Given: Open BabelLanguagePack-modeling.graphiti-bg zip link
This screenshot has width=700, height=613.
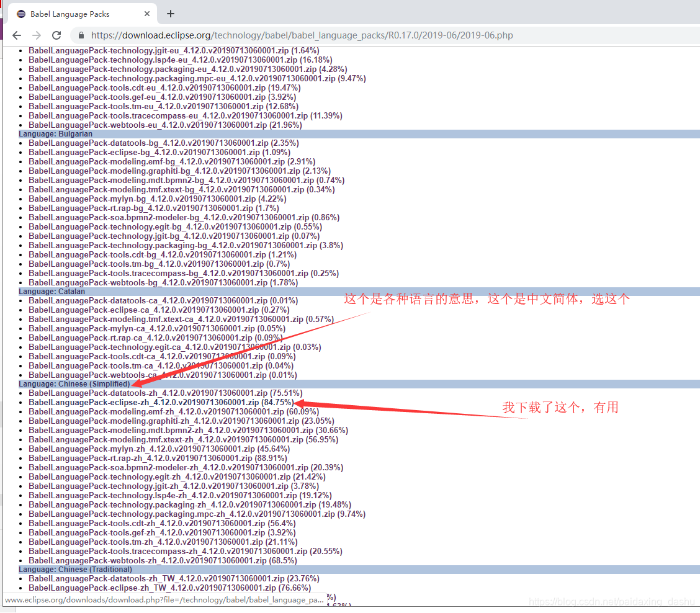Looking at the screenshot, I should (180, 171).
